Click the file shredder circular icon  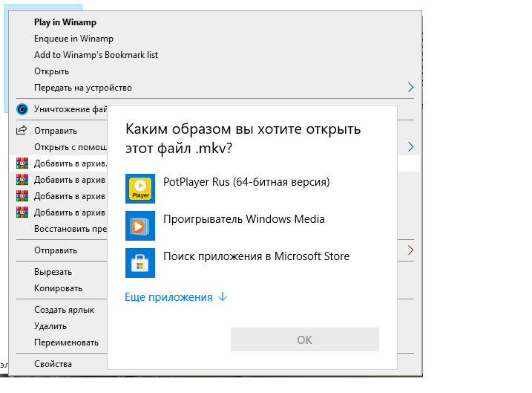click(x=22, y=109)
